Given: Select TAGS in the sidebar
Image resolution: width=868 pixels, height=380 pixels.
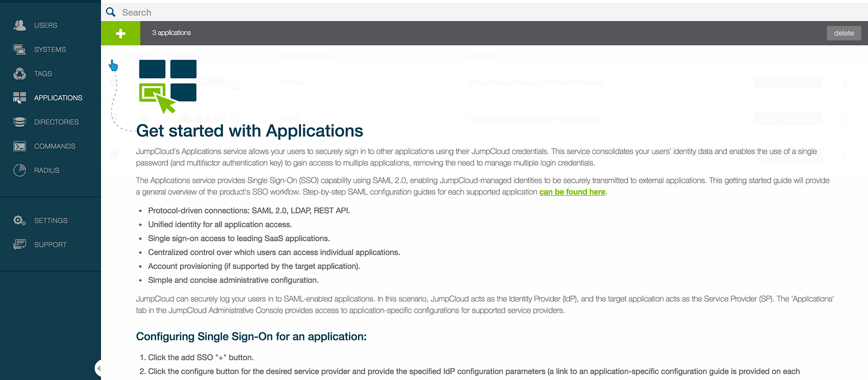Looking at the screenshot, I should tap(43, 74).
